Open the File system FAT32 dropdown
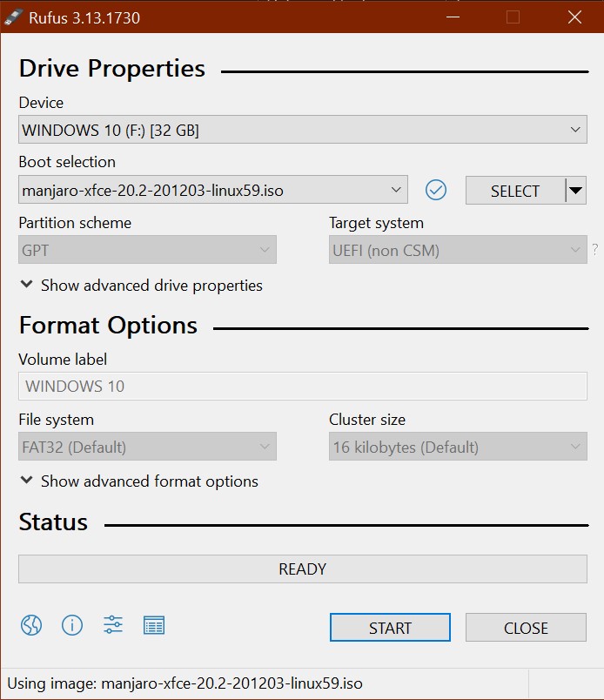The width and height of the screenshot is (604, 700). [147, 446]
